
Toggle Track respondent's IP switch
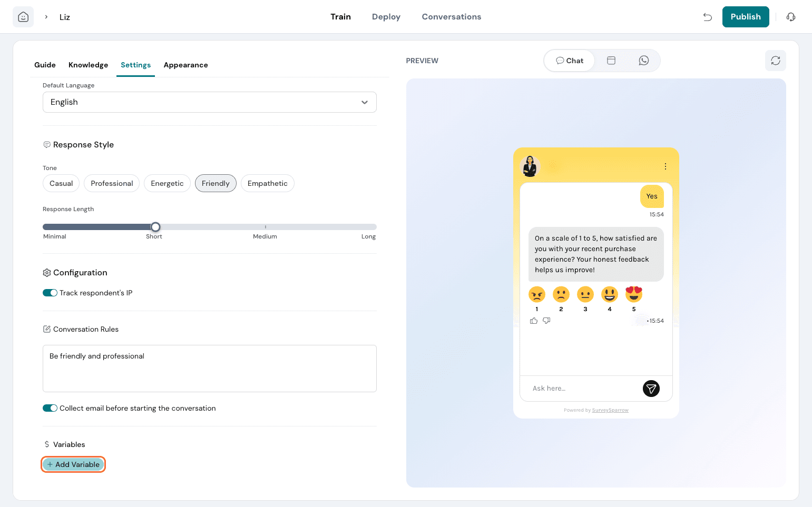tap(50, 293)
